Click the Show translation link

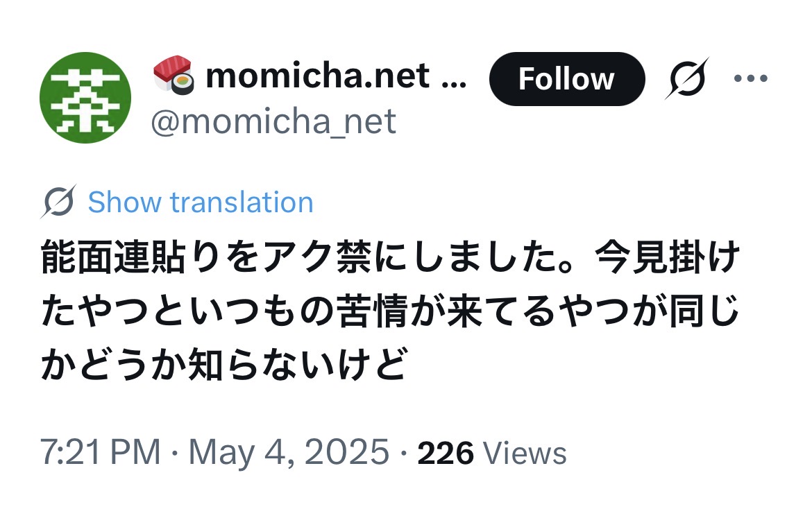201,202
